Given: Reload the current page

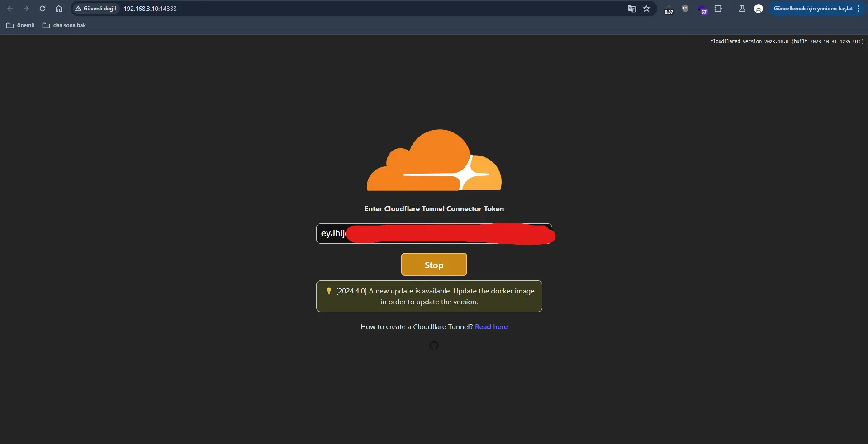Looking at the screenshot, I should tap(43, 9).
